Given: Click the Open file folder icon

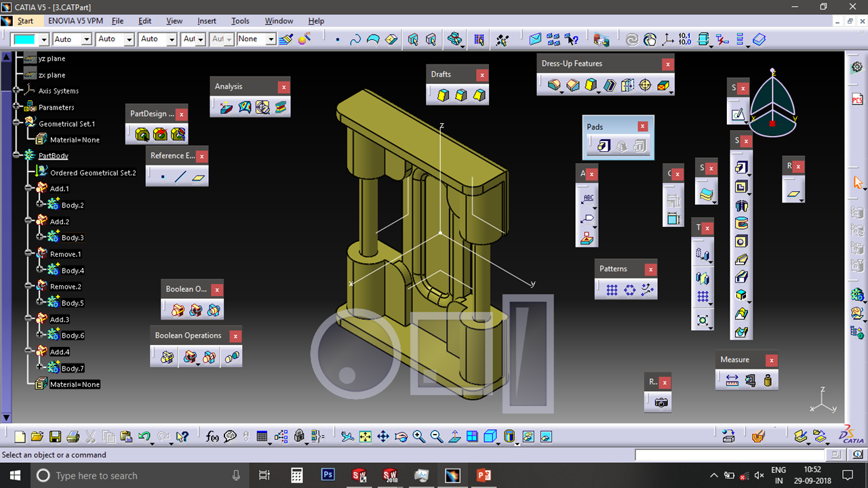Looking at the screenshot, I should tap(37, 437).
